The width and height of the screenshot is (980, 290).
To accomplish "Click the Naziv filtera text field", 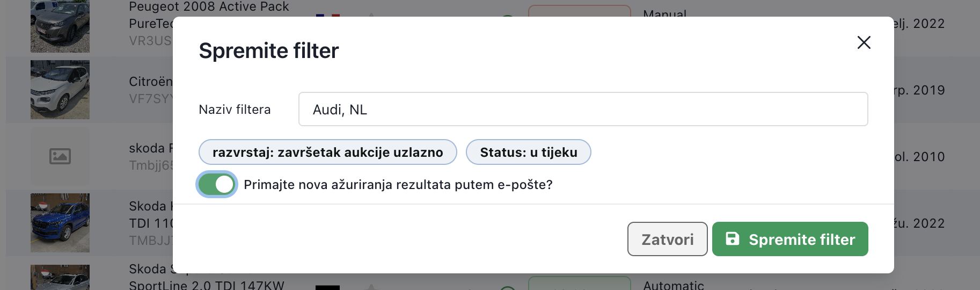I will click(x=583, y=109).
